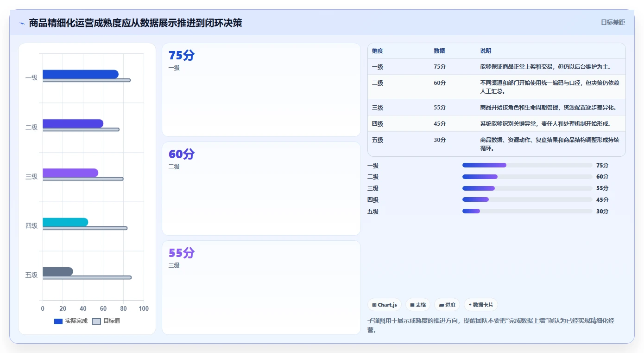Viewport: 644px width, 353px height.
Task: Click the 45分 cell in table
Action: pos(440,124)
